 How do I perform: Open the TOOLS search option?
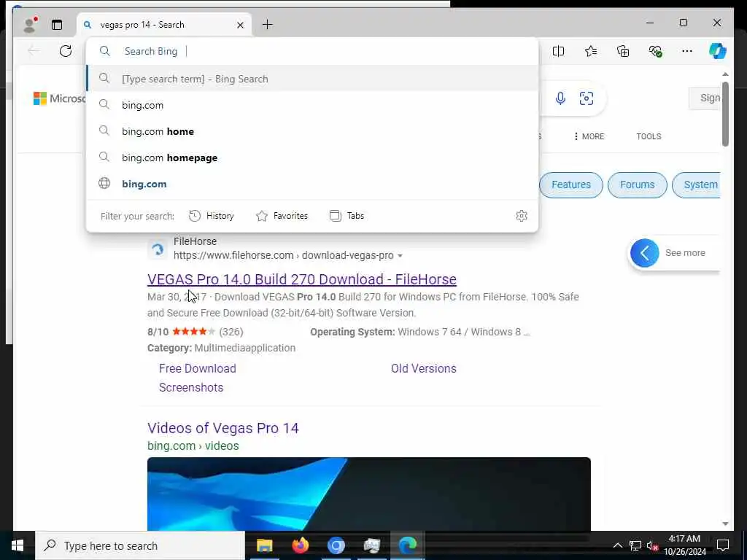(649, 136)
